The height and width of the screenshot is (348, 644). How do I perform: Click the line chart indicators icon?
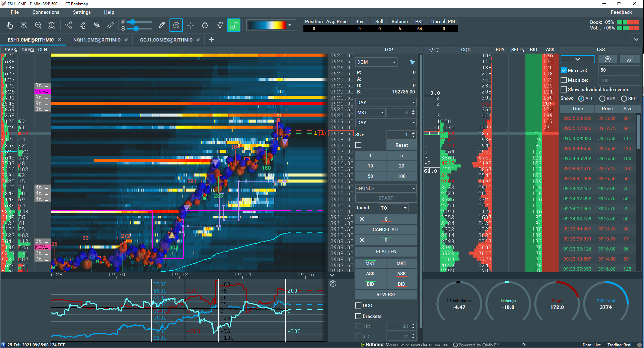pyautogui.click(x=219, y=25)
